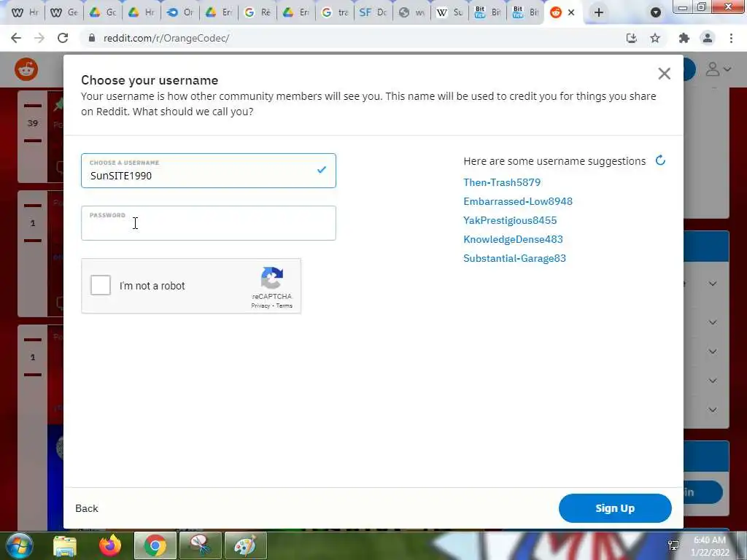Viewport: 747px width, 560px height.
Task: Open the tab search dropdown
Action: (x=656, y=12)
